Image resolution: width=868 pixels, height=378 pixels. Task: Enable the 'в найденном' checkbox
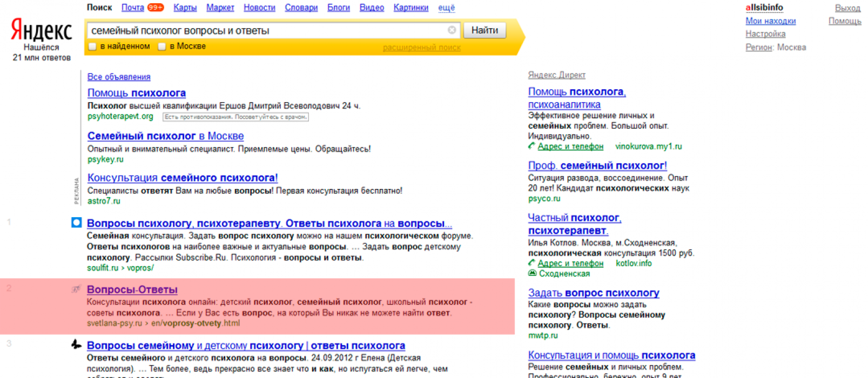92,46
